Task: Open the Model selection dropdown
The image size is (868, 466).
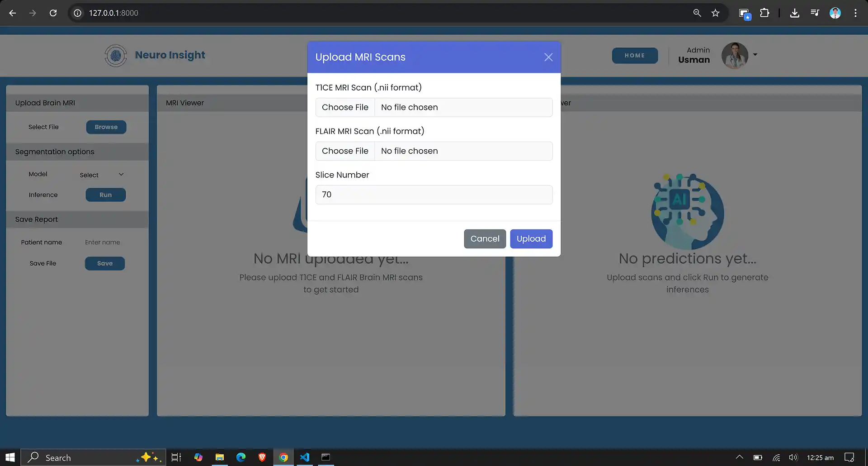Action: click(101, 175)
